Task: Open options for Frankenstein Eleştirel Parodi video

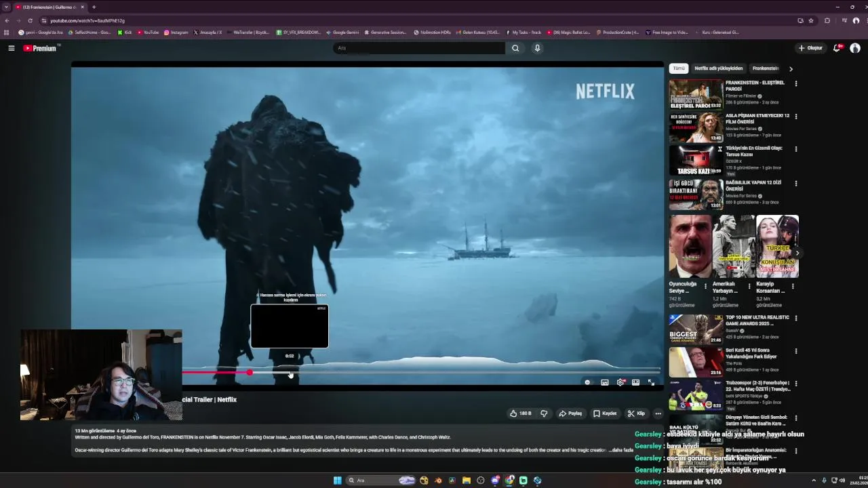Action: tap(796, 83)
